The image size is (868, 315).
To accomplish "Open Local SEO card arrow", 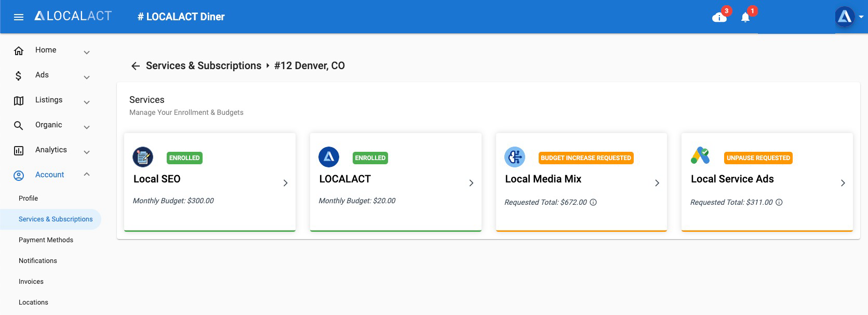I will pos(285,183).
